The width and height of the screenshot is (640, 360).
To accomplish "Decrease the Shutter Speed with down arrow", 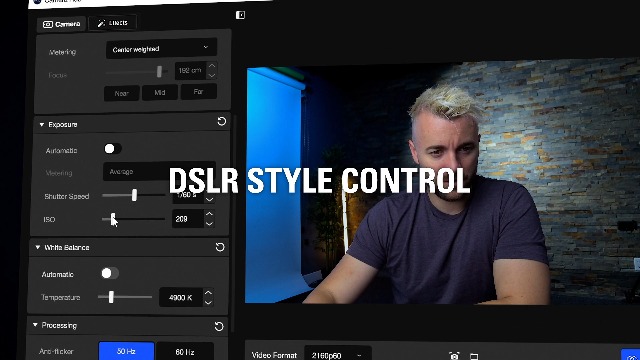I will click(209, 200).
